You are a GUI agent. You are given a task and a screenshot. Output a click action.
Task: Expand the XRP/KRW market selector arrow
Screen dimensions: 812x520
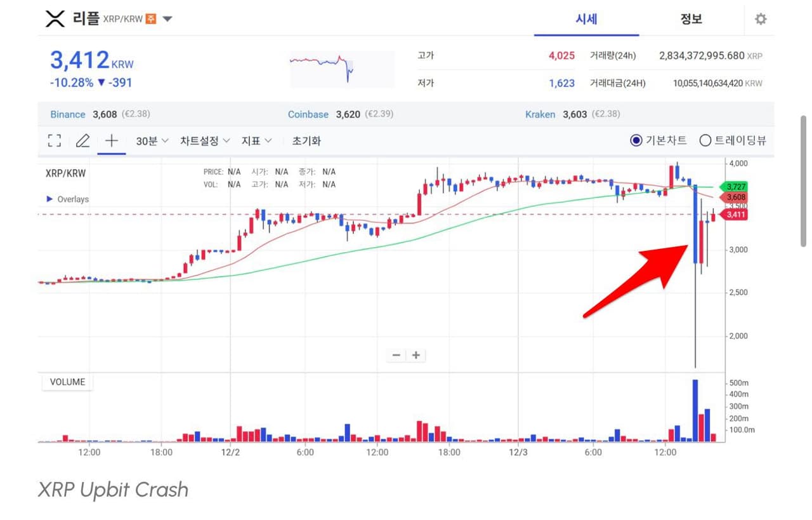pyautogui.click(x=167, y=19)
